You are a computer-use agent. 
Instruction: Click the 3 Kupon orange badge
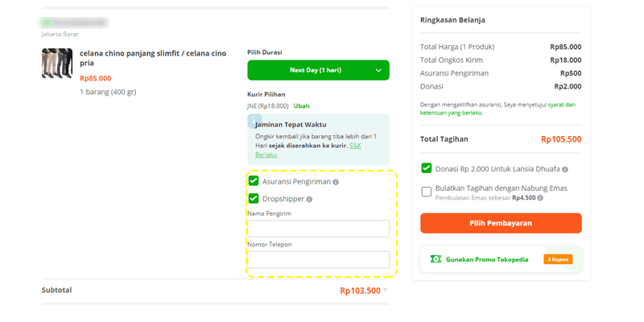point(558,259)
